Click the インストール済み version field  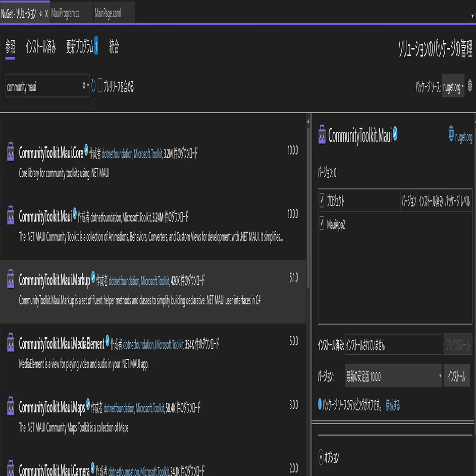pyautogui.click(x=393, y=344)
